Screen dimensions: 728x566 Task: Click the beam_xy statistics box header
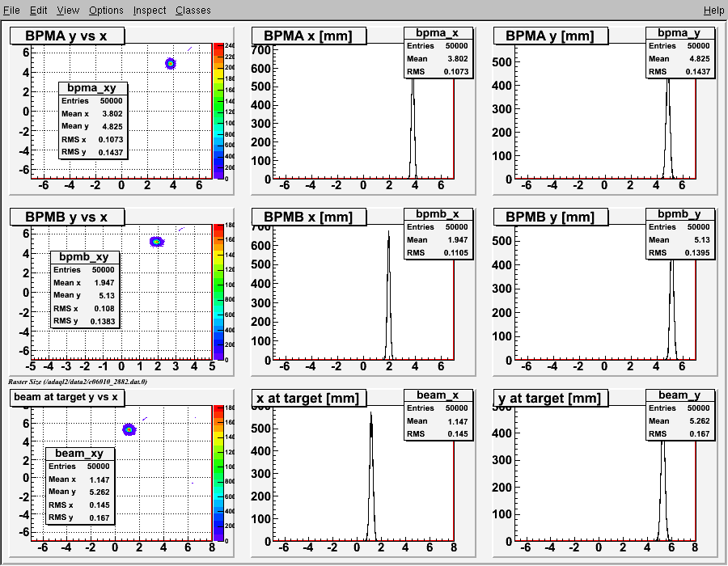tap(79, 454)
